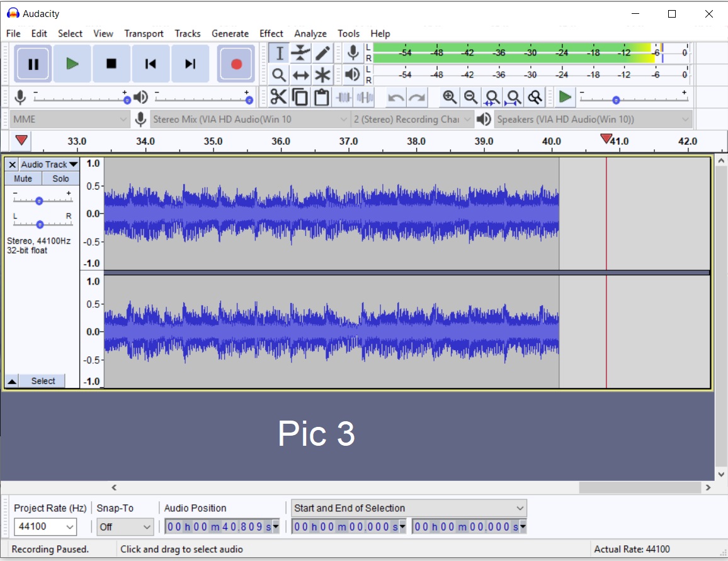Click the horizontal scrollbar left arrow

[114, 487]
